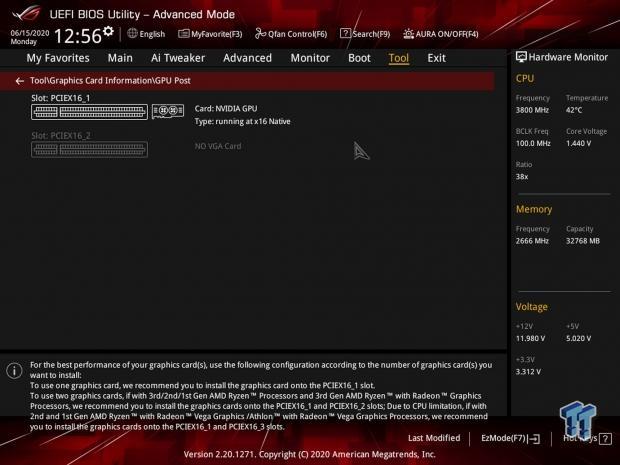
Task: Click the Hardware Monitor icon
Action: pyautogui.click(x=521, y=57)
